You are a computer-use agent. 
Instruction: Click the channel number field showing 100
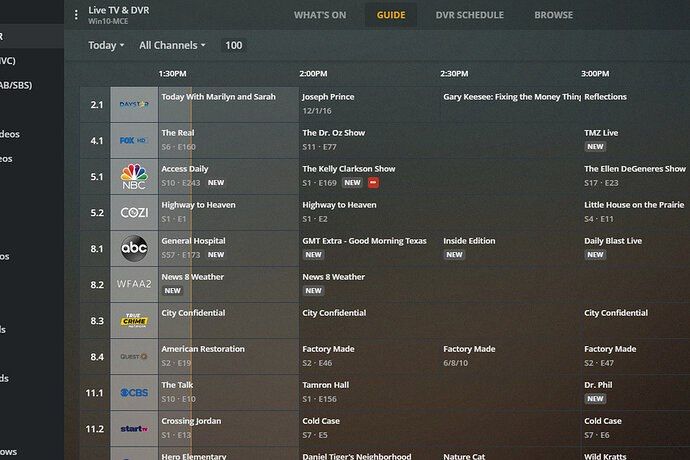point(234,45)
